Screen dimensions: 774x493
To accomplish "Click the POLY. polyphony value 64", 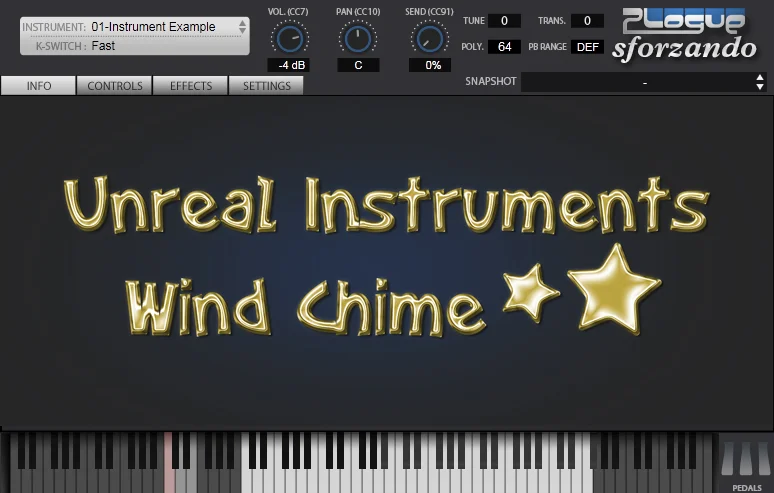I will point(504,47).
